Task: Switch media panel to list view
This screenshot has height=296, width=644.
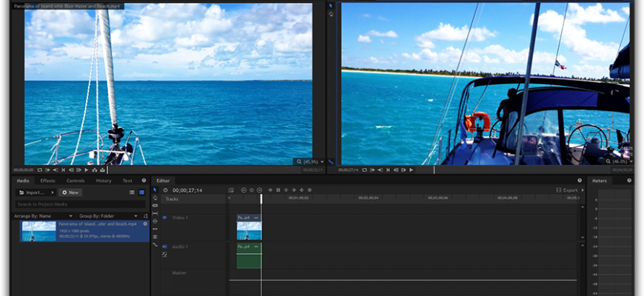Action: [132, 192]
